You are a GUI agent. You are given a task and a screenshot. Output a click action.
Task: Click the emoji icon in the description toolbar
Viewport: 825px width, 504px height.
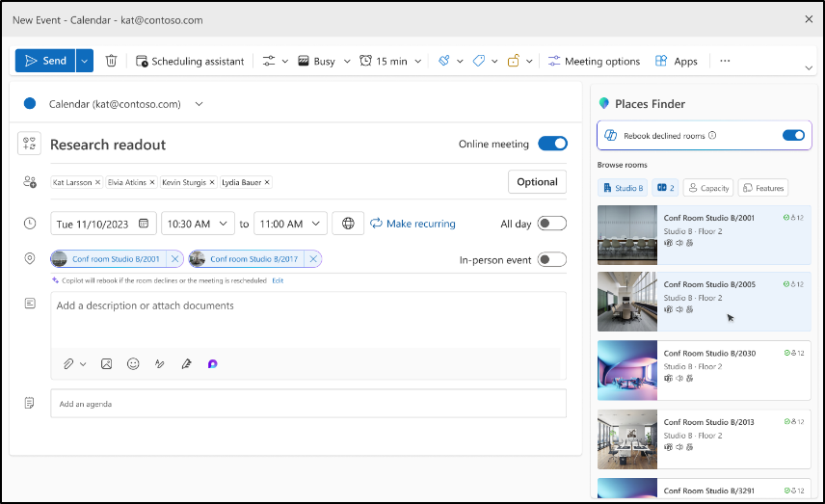133,364
